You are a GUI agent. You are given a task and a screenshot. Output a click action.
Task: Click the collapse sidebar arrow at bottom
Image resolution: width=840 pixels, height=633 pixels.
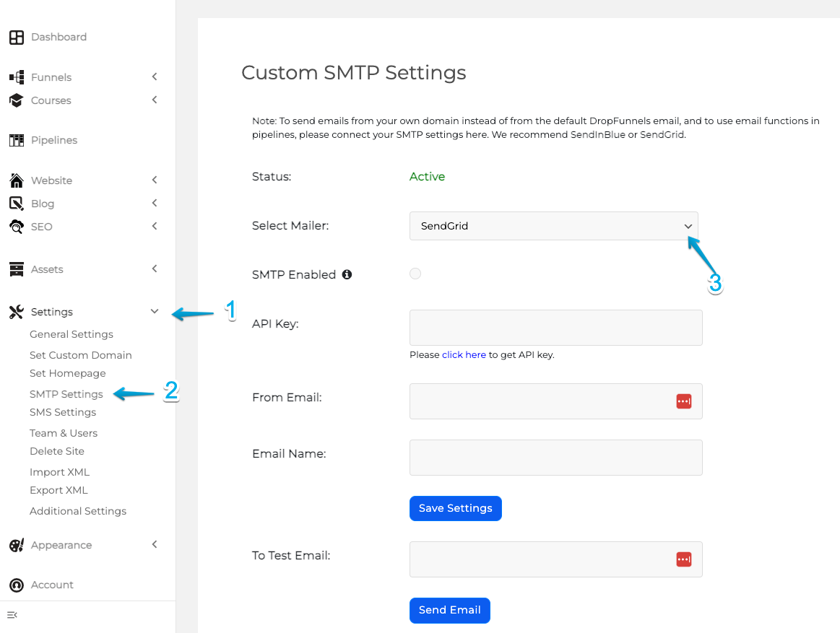coord(12,615)
